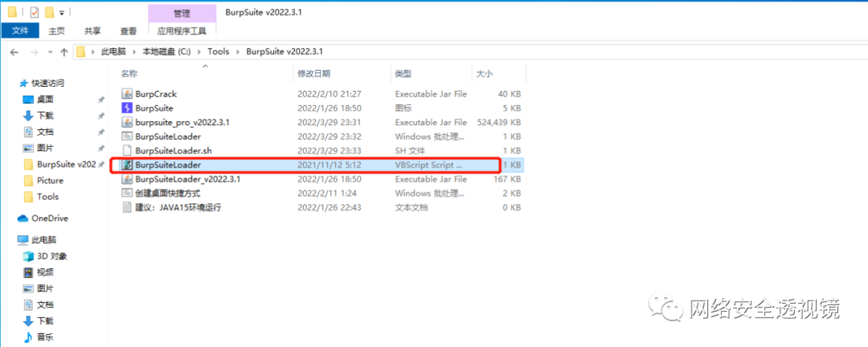Viewport: 868px width, 347px height.
Task: Click the 管理 contextual tab header
Action: pos(182,13)
